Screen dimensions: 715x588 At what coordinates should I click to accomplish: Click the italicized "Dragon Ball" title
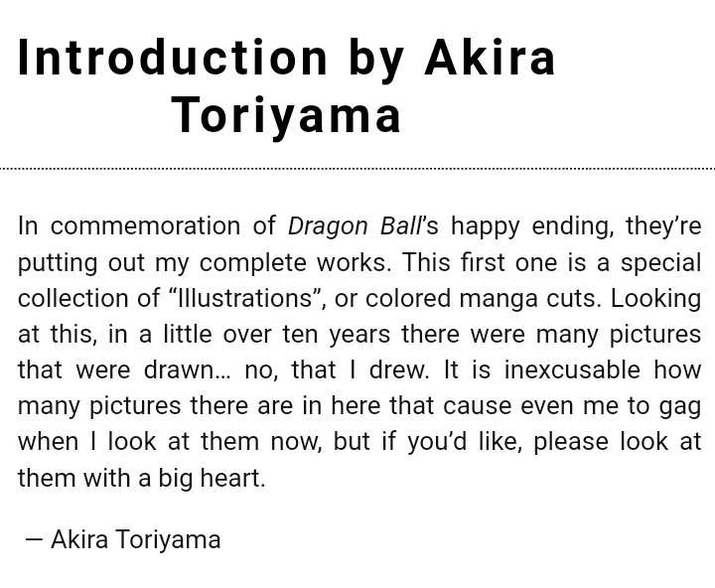pos(355,226)
